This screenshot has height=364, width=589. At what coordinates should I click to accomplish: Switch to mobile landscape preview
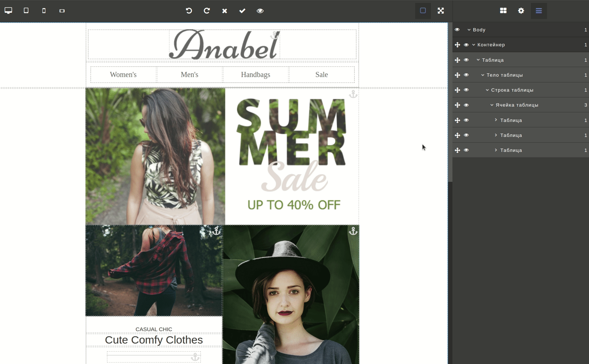pyautogui.click(x=62, y=11)
